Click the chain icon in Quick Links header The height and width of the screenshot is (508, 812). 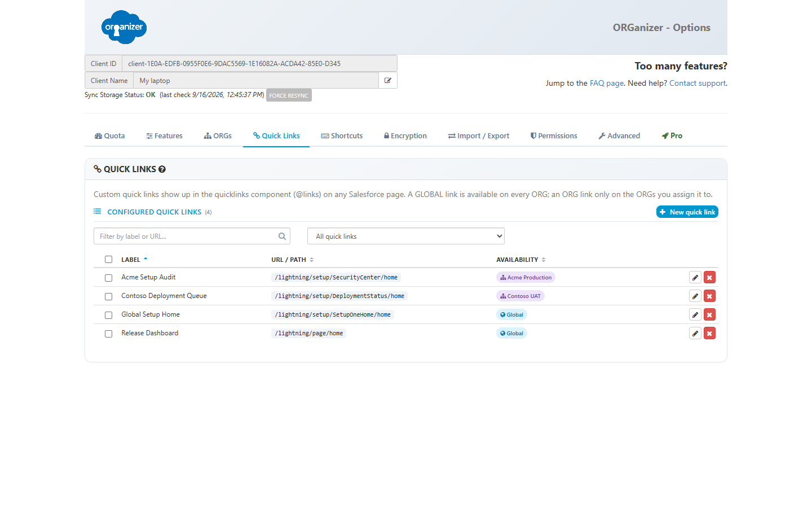coord(98,169)
